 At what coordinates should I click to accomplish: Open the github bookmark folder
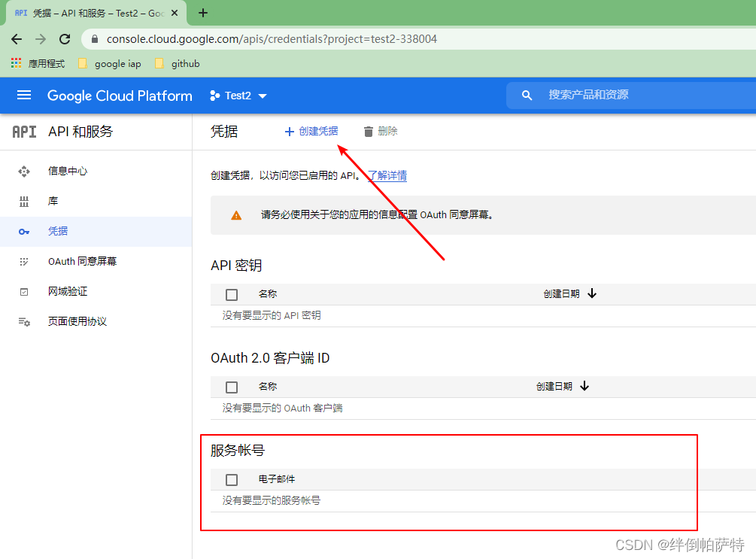[178, 64]
